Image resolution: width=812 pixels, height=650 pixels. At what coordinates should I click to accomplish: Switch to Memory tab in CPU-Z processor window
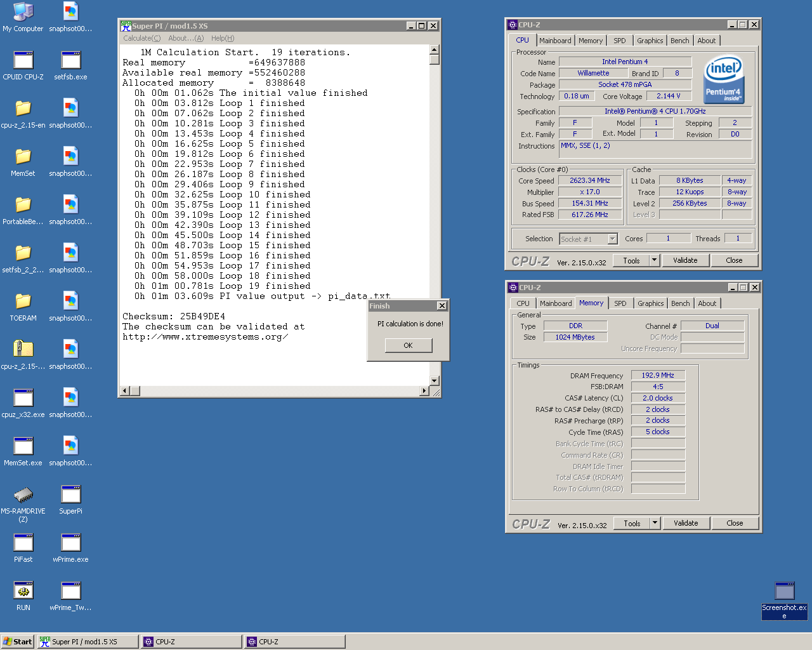tap(591, 41)
